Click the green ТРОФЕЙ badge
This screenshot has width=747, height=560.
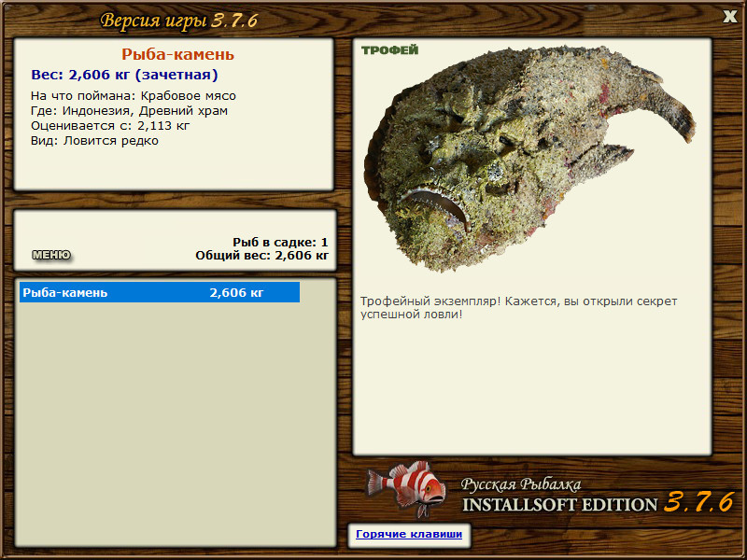click(x=389, y=50)
